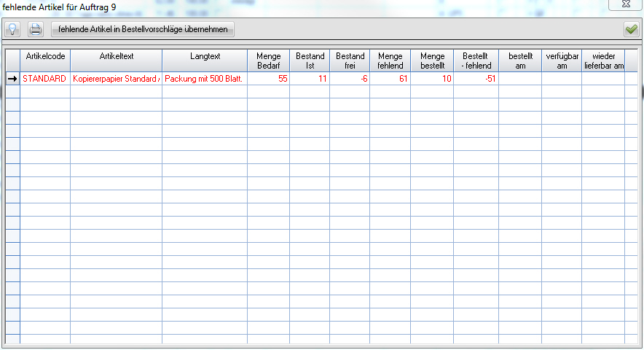Click the 'Menge Bedarf' column header

coord(268,61)
